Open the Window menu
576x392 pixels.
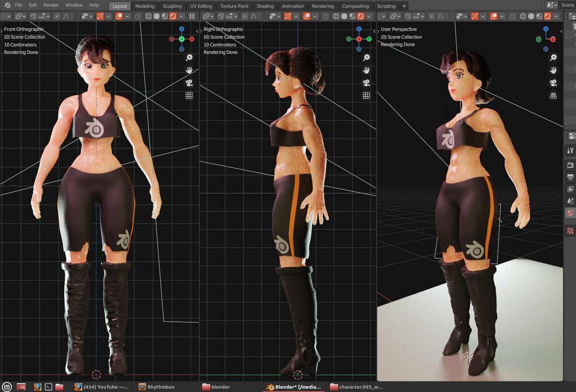coord(74,5)
